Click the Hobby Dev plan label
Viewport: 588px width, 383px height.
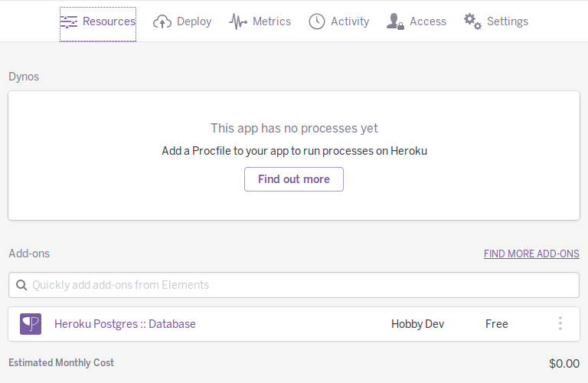tap(417, 324)
